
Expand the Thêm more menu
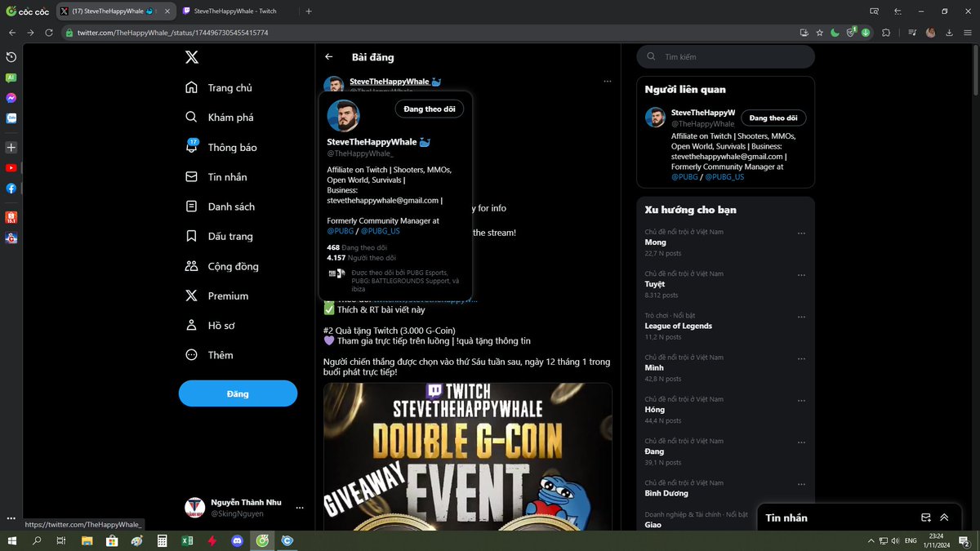(209, 355)
